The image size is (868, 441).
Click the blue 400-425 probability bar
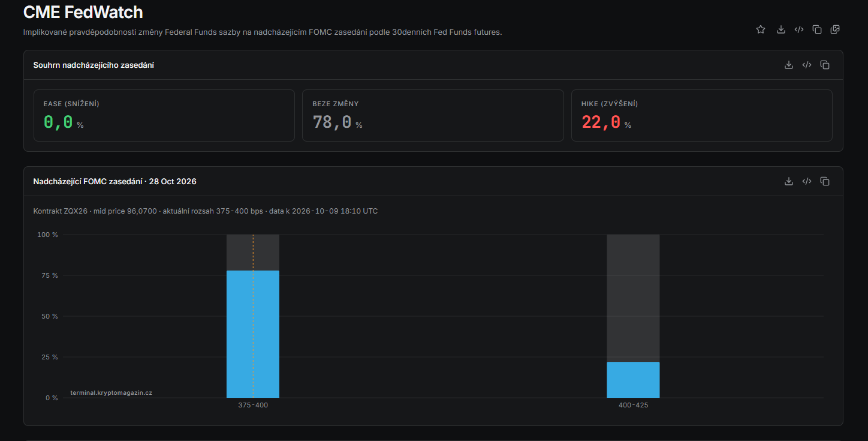633,380
